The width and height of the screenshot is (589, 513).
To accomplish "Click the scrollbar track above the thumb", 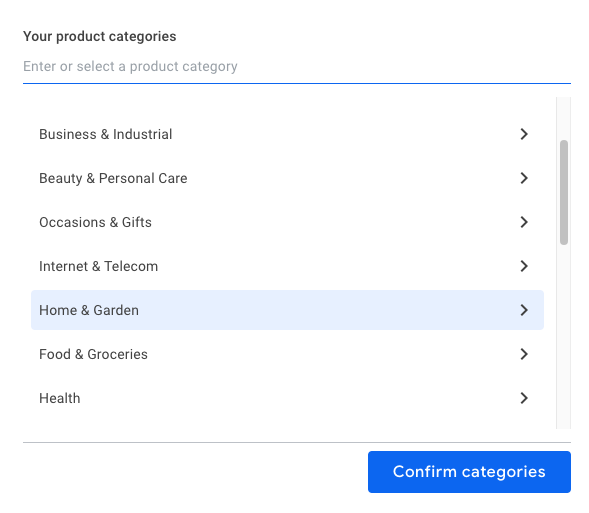I will tap(563, 118).
